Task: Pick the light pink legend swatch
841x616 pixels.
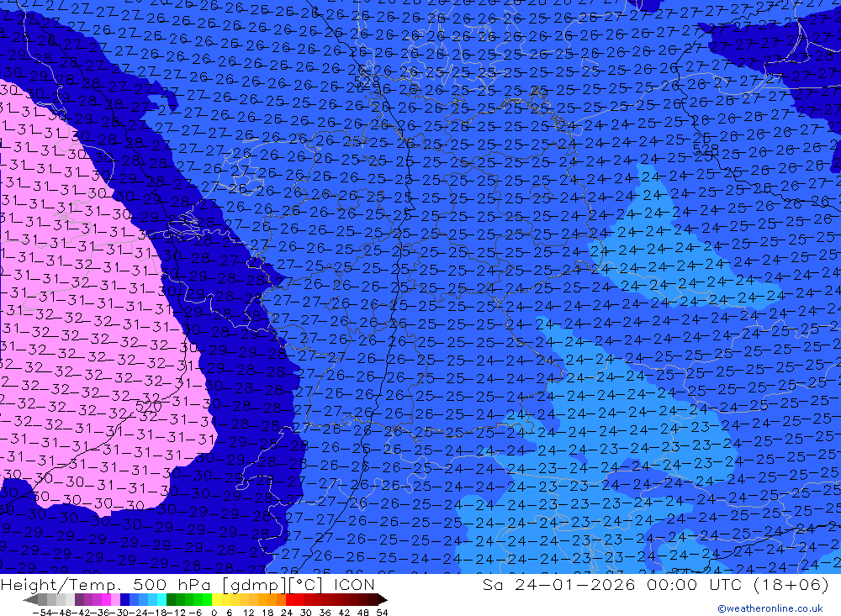Action: coord(115,599)
